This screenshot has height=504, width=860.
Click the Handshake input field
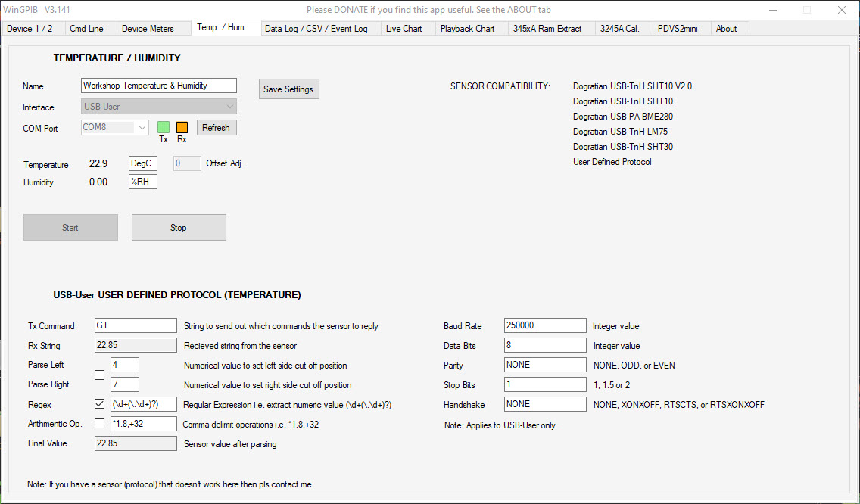[x=545, y=404]
